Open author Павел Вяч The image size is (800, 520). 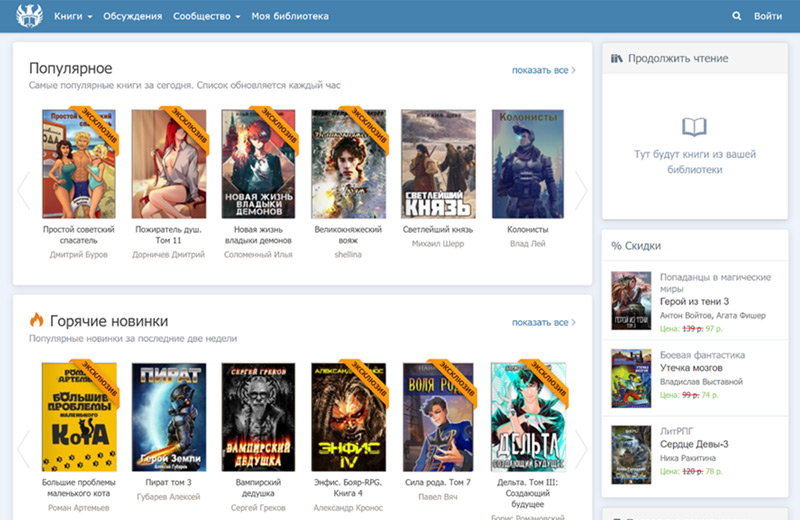coord(438,497)
